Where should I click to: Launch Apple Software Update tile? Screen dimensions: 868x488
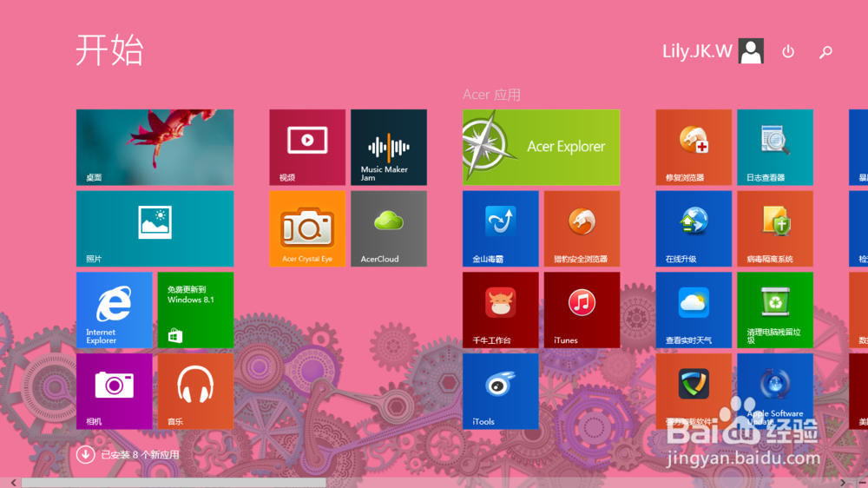pyautogui.click(x=775, y=392)
